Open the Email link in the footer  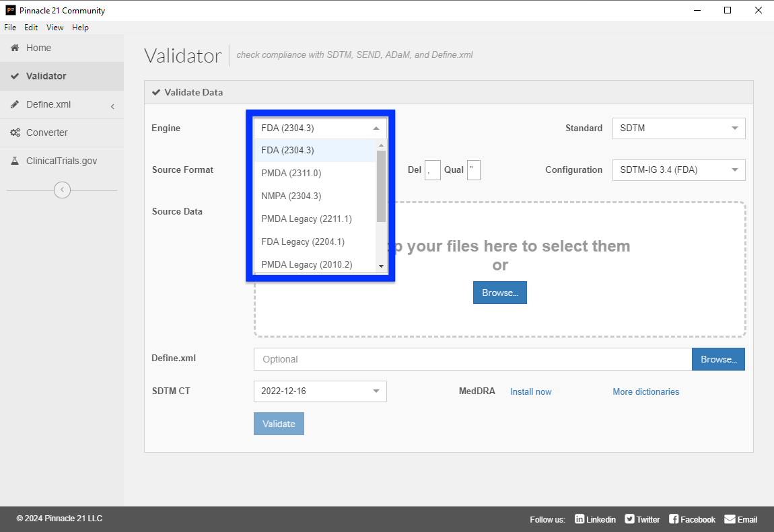[741, 519]
